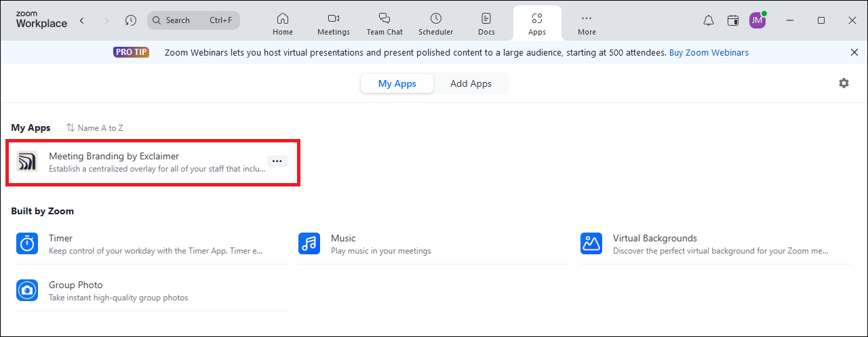Screen dimensions: 868x337
Task: Go to the Meetings section
Action: pos(334,24)
